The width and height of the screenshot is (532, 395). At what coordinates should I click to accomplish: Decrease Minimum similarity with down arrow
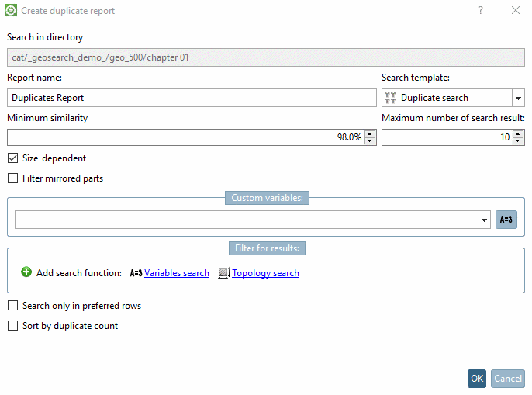point(370,140)
